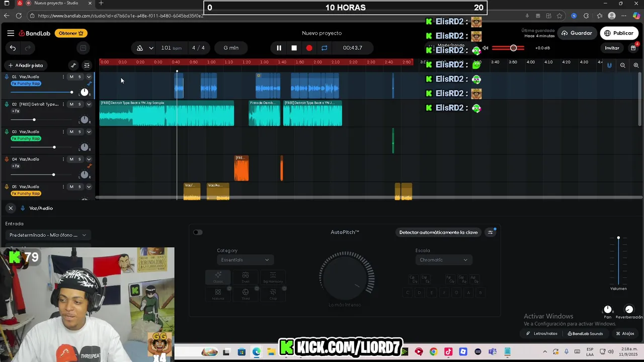This screenshot has width=644, height=362.
Task: Open AutoPitch settings sliders icon
Action: click(x=491, y=232)
